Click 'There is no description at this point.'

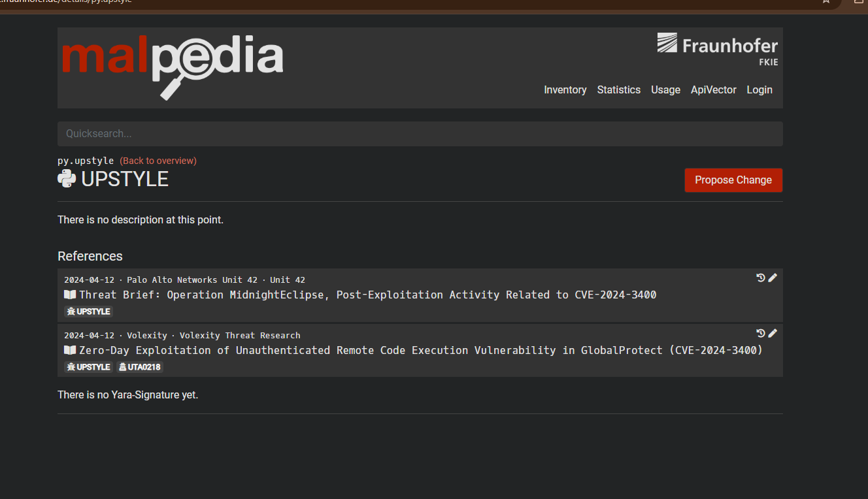click(x=141, y=220)
